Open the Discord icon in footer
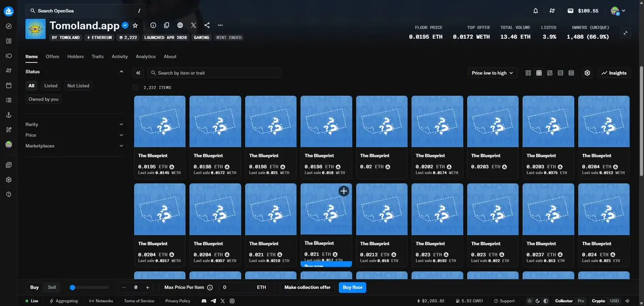The height and width of the screenshot is (306, 644). (204, 301)
